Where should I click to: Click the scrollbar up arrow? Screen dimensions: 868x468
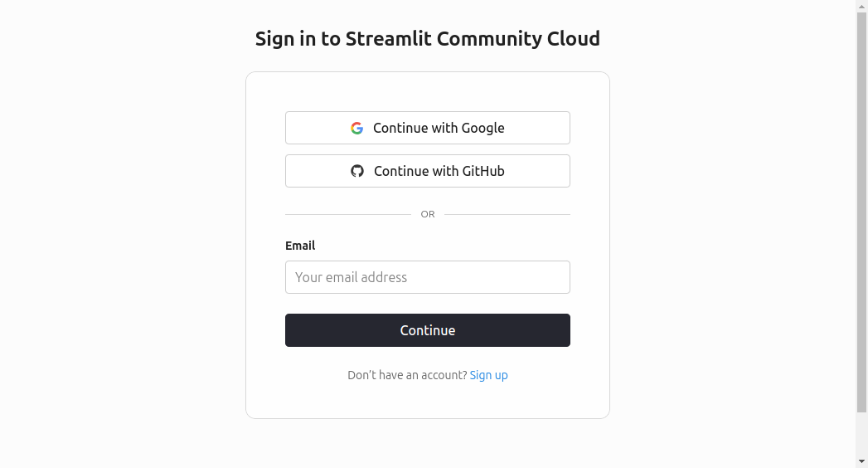click(x=861, y=6)
